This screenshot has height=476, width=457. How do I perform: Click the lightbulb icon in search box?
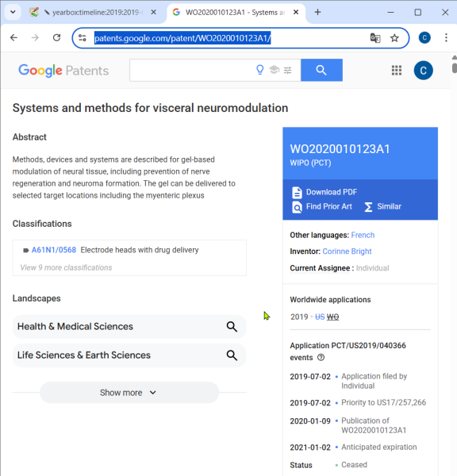tap(260, 70)
